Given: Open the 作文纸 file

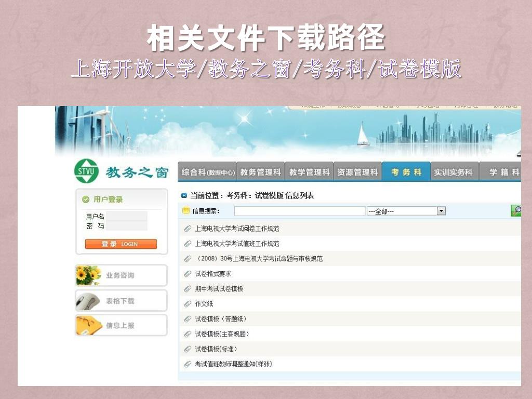Looking at the screenshot, I should (204, 304).
